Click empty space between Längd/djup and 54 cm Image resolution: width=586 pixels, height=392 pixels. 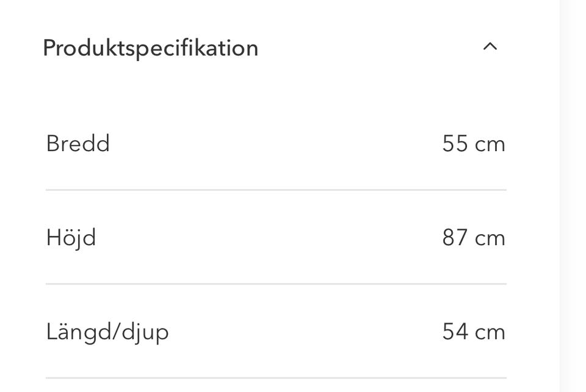[305, 332]
